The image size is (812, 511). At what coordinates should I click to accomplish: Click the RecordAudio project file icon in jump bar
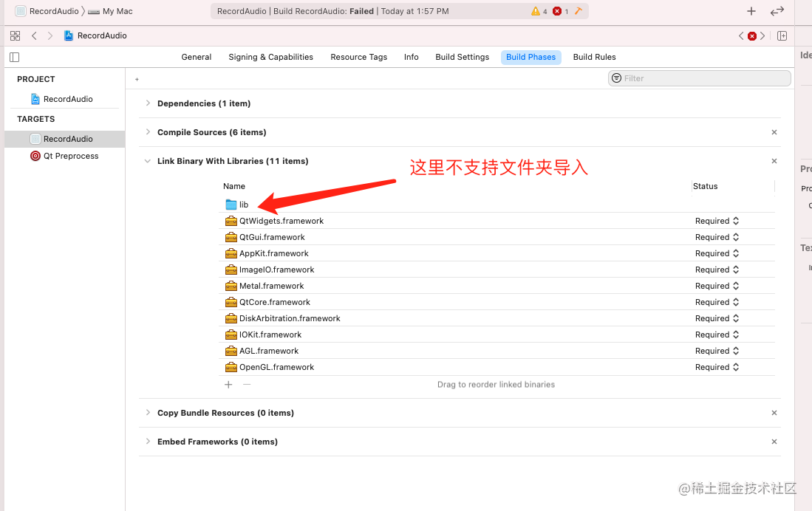point(69,35)
